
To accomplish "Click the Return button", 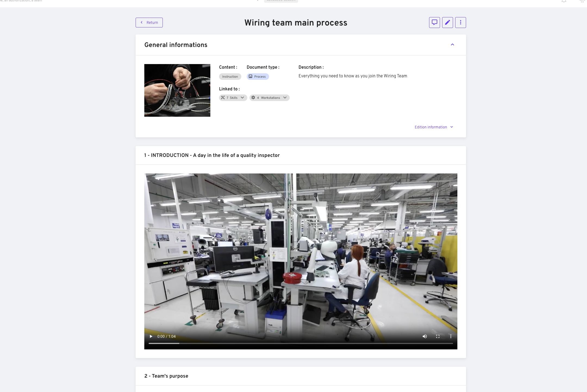I will coord(149,23).
